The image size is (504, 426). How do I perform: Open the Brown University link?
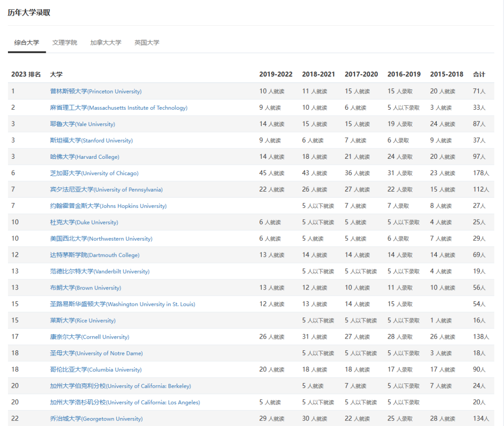tap(85, 288)
